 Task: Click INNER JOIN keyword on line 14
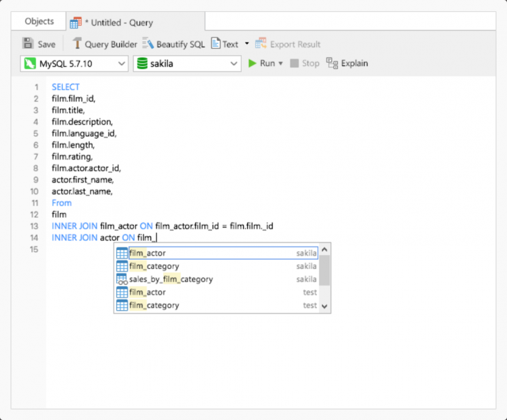click(75, 238)
